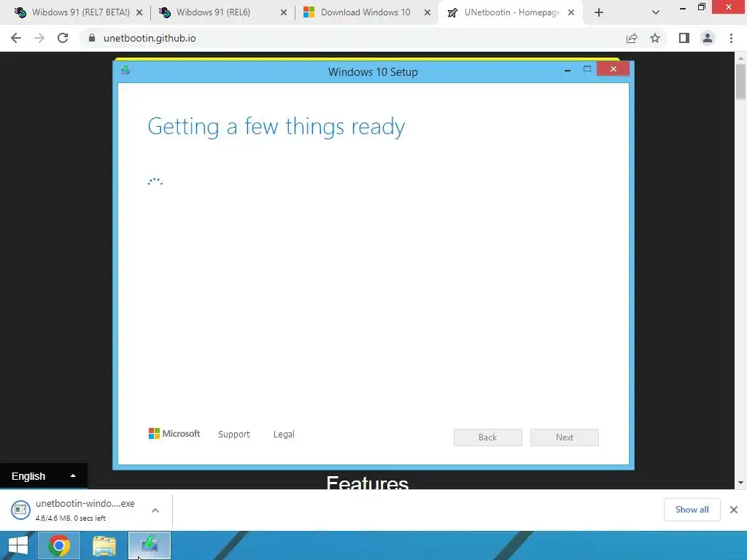Go back using the browser back arrow

[16, 38]
